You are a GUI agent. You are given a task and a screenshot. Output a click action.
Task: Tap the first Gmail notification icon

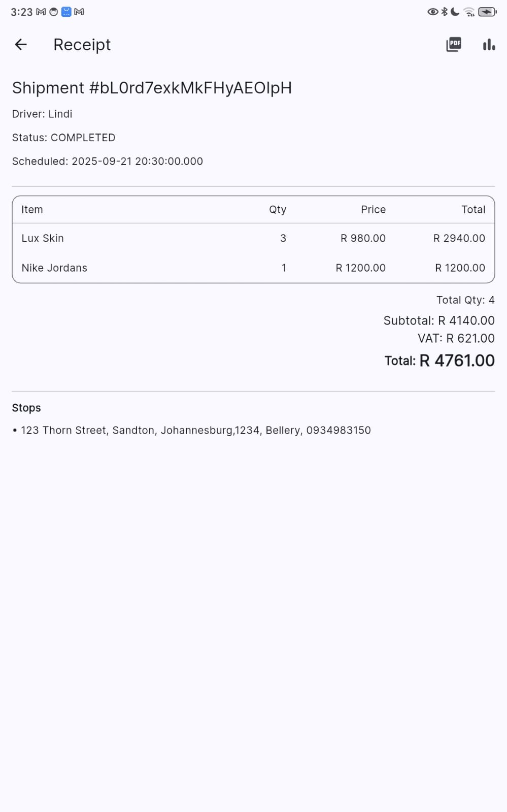tap(41, 12)
